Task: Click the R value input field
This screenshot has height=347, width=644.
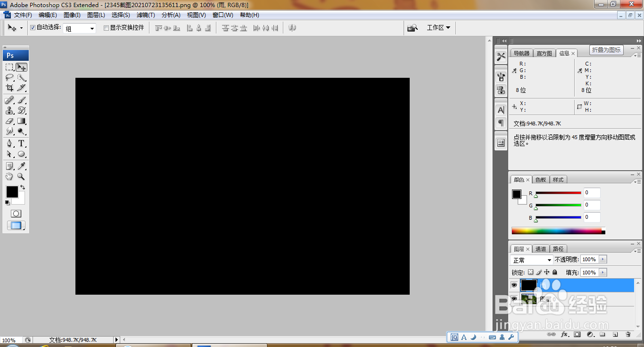Action: point(592,193)
